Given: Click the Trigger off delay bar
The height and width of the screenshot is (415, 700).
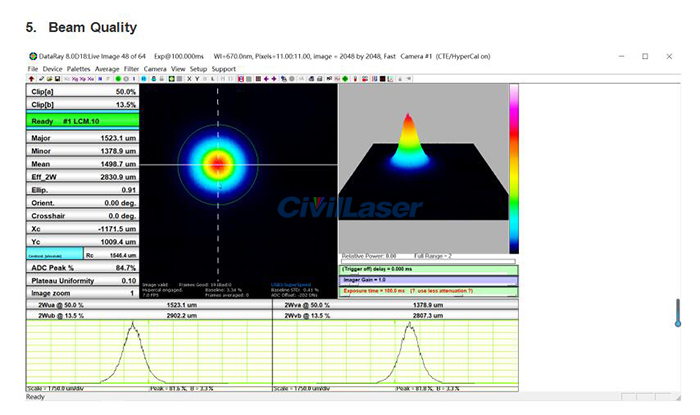Looking at the screenshot, I should (x=429, y=269).
